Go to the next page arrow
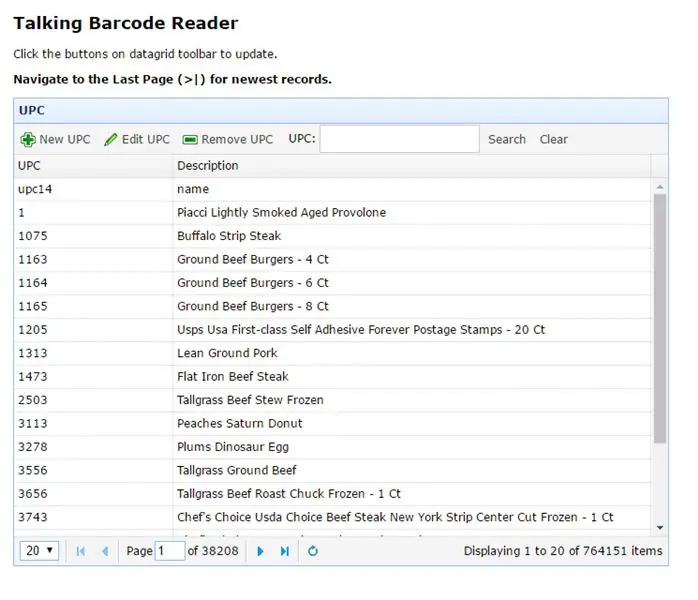Screen dimensions: 698x600 coord(260,551)
